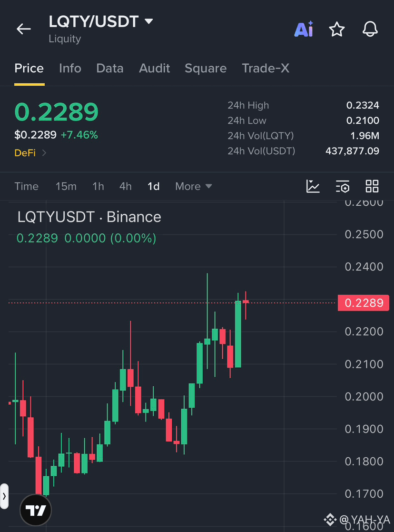This screenshot has width=394, height=532.
Task: Click the 24h Low value 0.2100
Action: [363, 120]
